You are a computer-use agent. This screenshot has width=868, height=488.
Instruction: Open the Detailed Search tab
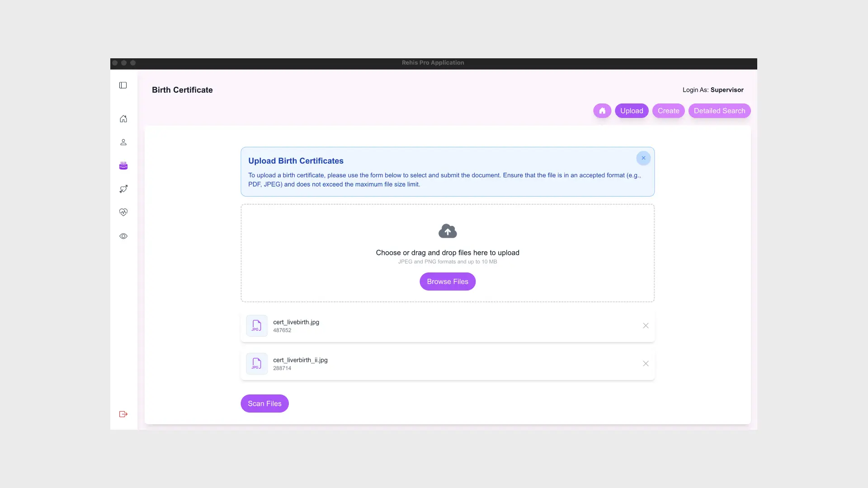[x=719, y=111]
